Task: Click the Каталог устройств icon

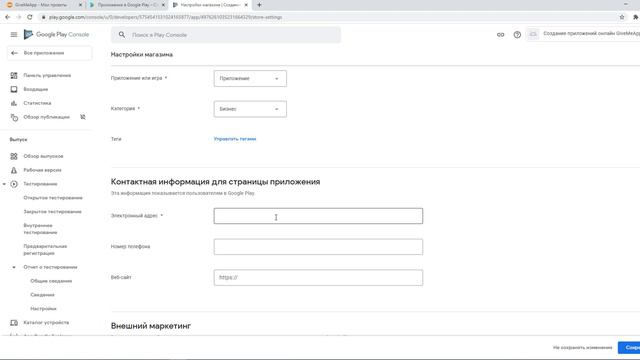Action: click(14, 323)
